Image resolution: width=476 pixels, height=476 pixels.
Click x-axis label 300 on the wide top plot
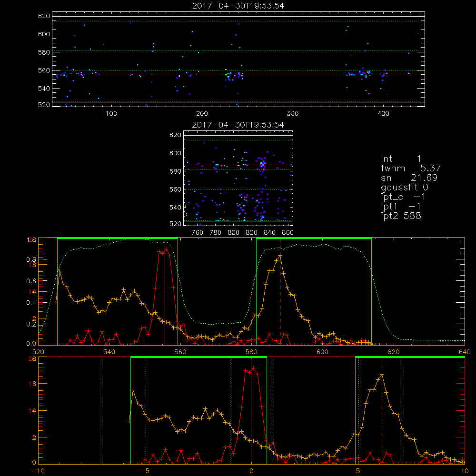click(293, 114)
